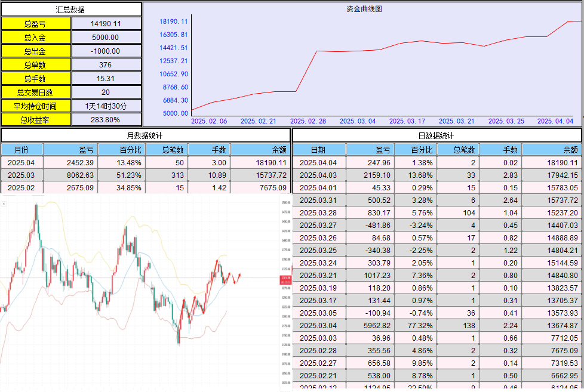The width and height of the screenshot is (584, 392).
Task: Click trade count 138 in the 2025.03.04 row
Action: point(469,325)
